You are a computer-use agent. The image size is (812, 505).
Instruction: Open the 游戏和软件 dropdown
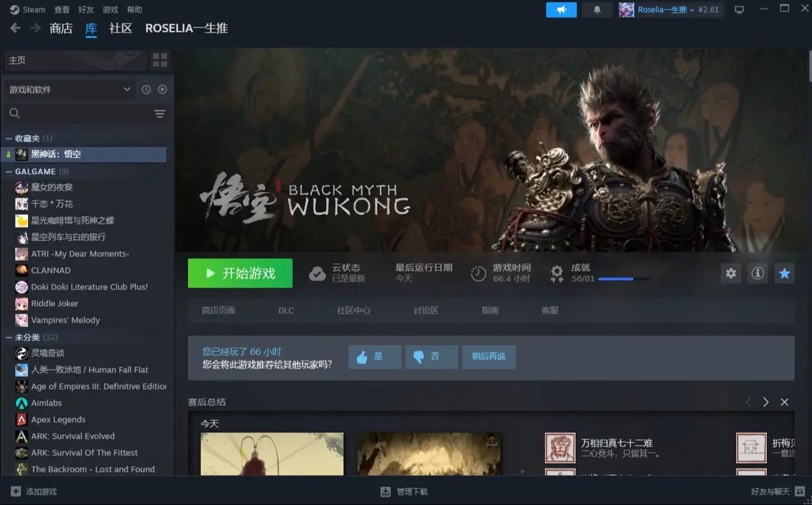tap(70, 89)
